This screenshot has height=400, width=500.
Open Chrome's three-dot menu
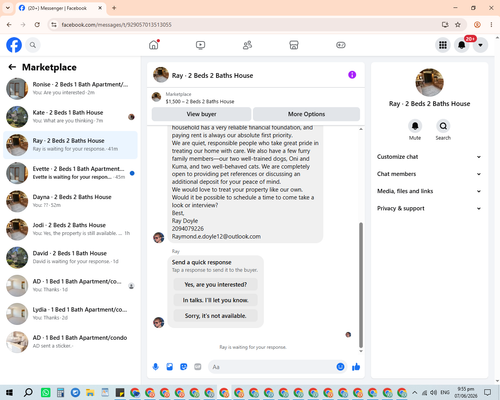point(491,25)
